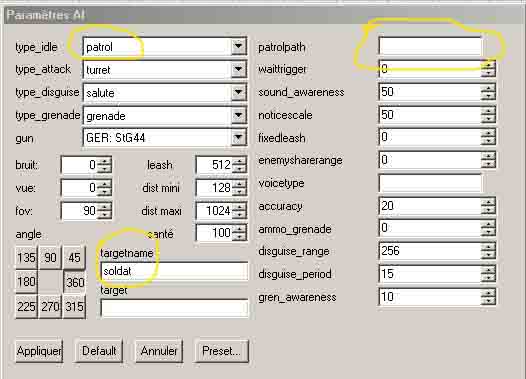Image resolution: width=526 pixels, height=379 pixels.
Task: Click the Paramètres AI title bar
Action: 264,15
